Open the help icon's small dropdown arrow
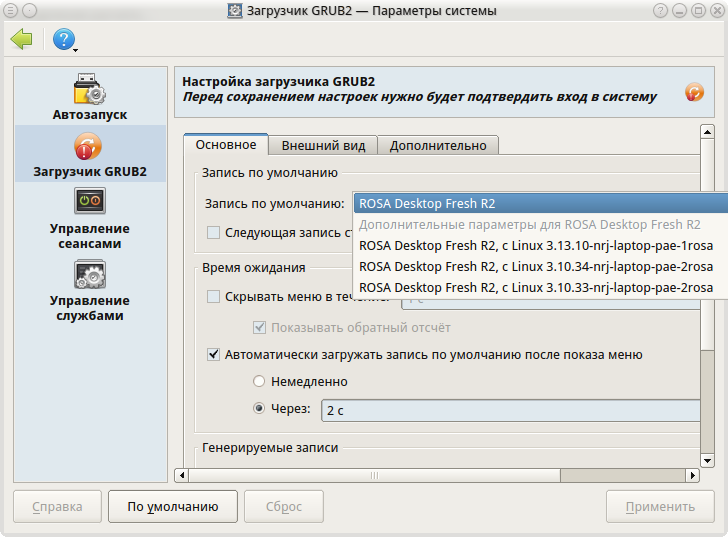728x537 pixels. coord(75,49)
